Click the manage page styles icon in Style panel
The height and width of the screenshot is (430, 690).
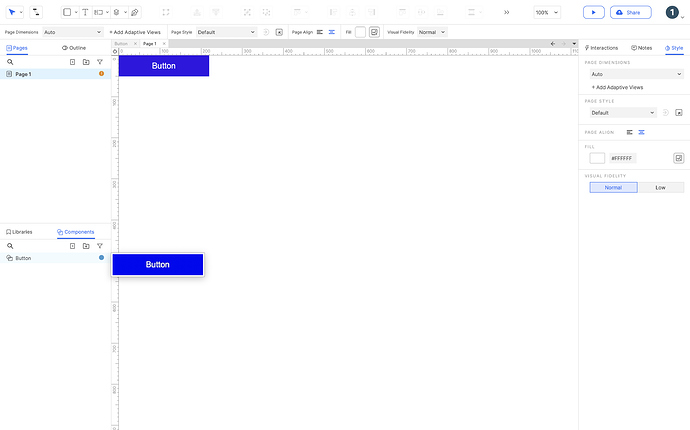pyautogui.click(x=679, y=113)
